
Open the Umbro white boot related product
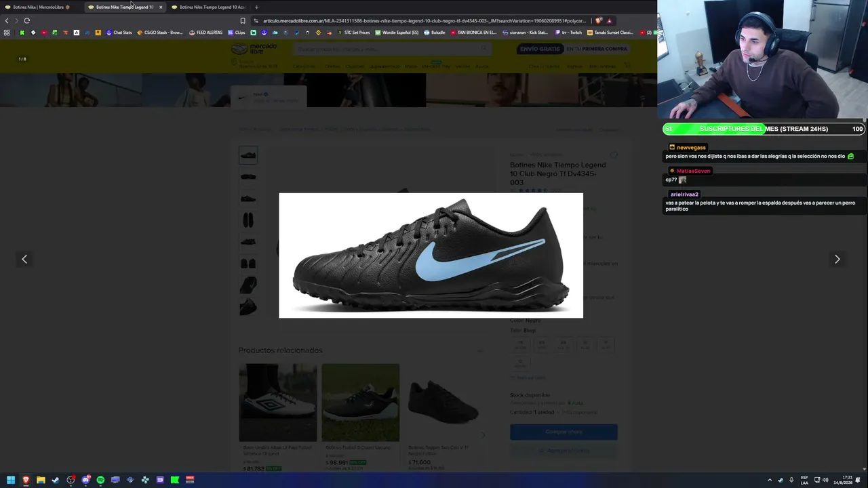[278, 403]
